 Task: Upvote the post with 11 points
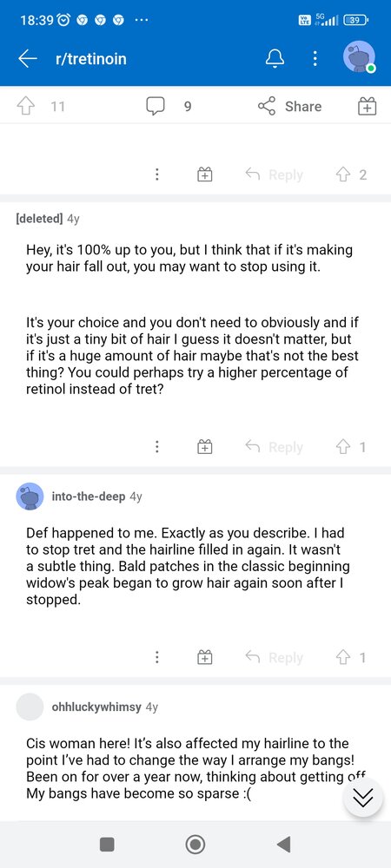[x=25, y=106]
